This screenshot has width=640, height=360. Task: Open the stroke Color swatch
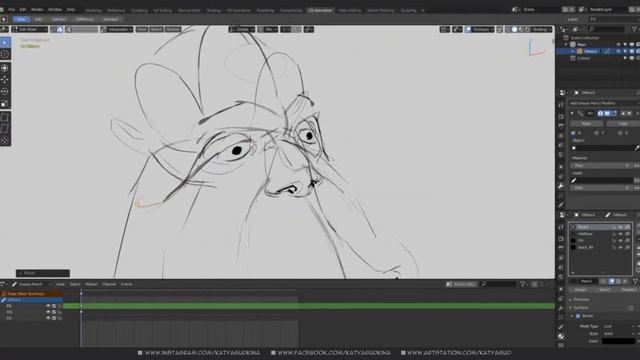click(619, 341)
